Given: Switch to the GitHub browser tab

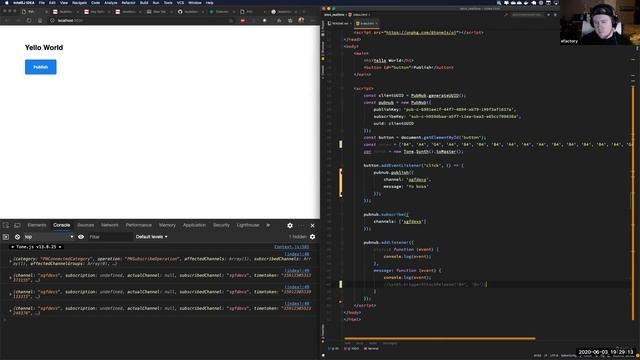Looking at the screenshot, I should pos(190,12).
